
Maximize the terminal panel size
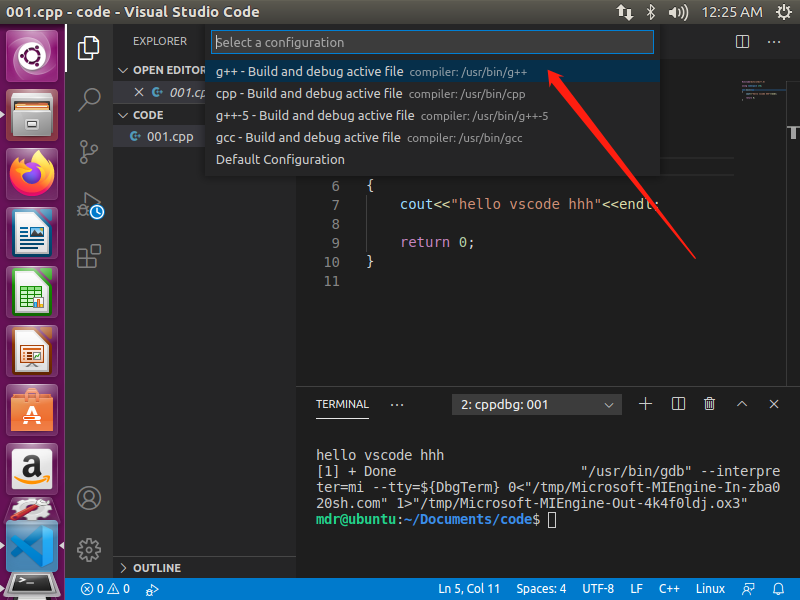click(x=742, y=404)
